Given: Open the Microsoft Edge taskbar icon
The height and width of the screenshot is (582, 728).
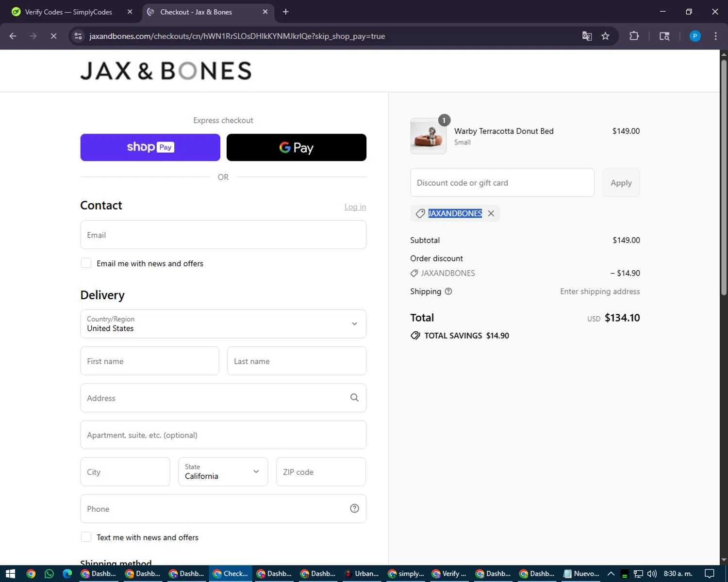Looking at the screenshot, I should coord(67,574).
